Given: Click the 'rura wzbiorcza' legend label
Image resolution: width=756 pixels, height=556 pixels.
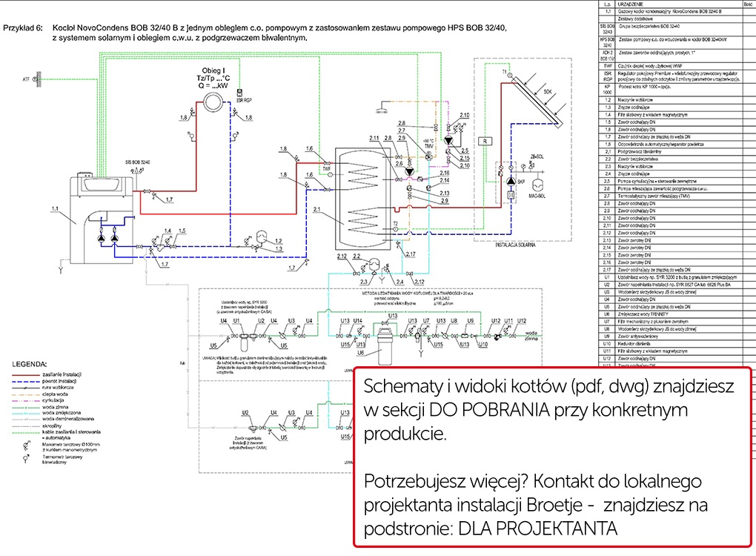Looking at the screenshot, I should point(58,387).
